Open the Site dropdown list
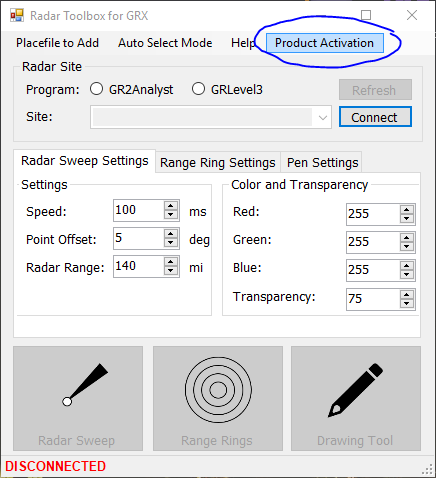Screen dimensions: 436x478 322,117
